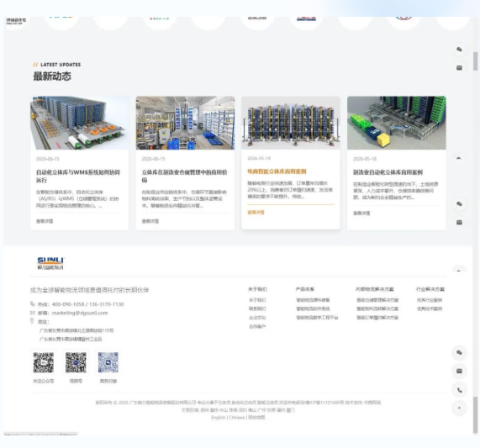Click the 联系我们 footer link
This screenshot has height=448, width=480.
click(257, 308)
